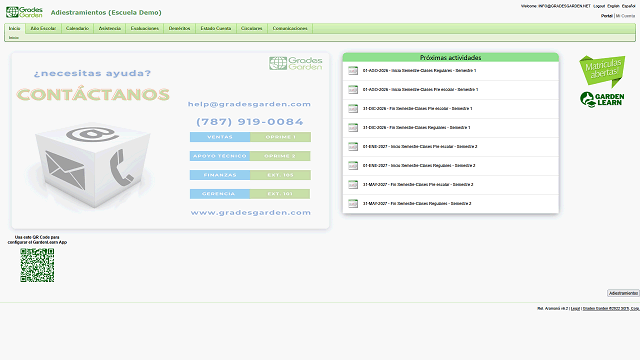The width and height of the screenshot is (640, 360).
Task: Open calendar icon for 01-AGO Pre-escolar Semestre 1
Action: (x=353, y=89)
